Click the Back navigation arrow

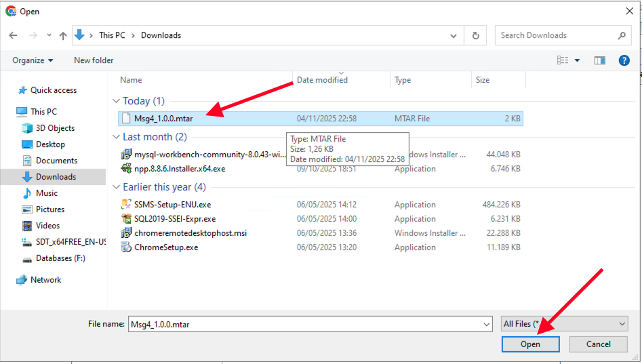click(x=13, y=35)
